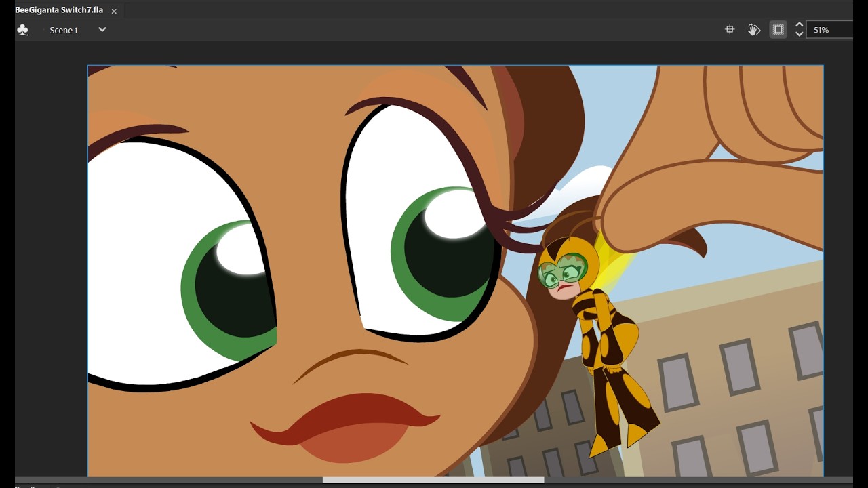Click the 51% zoom field
868x488 pixels.
[830, 30]
